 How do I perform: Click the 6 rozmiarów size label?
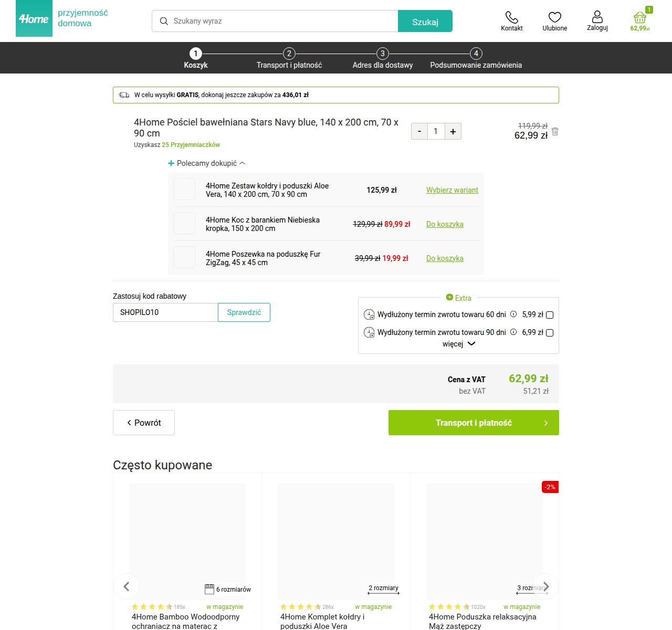[x=227, y=589]
